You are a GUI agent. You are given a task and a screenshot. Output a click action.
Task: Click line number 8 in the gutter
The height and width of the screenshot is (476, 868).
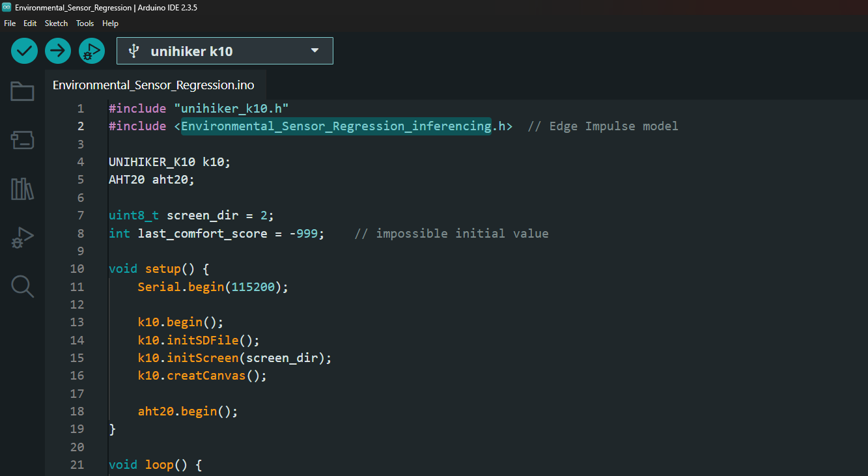(x=80, y=233)
